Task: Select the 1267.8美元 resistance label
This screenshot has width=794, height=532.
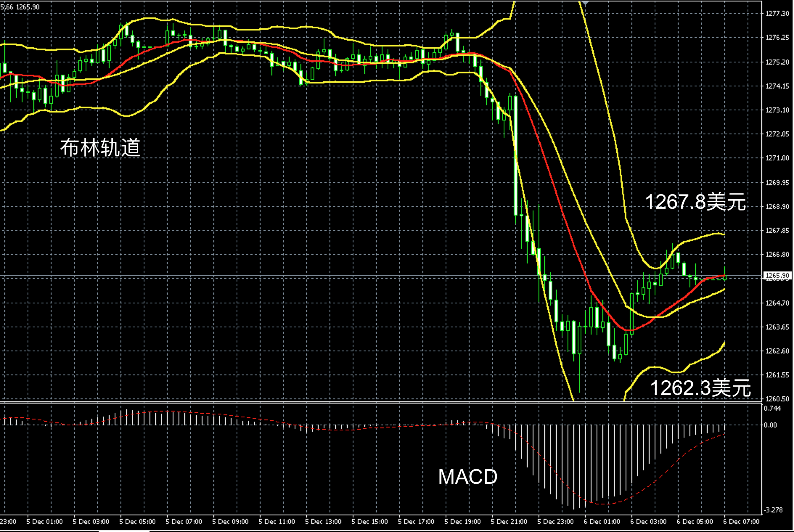Action: pyautogui.click(x=695, y=202)
